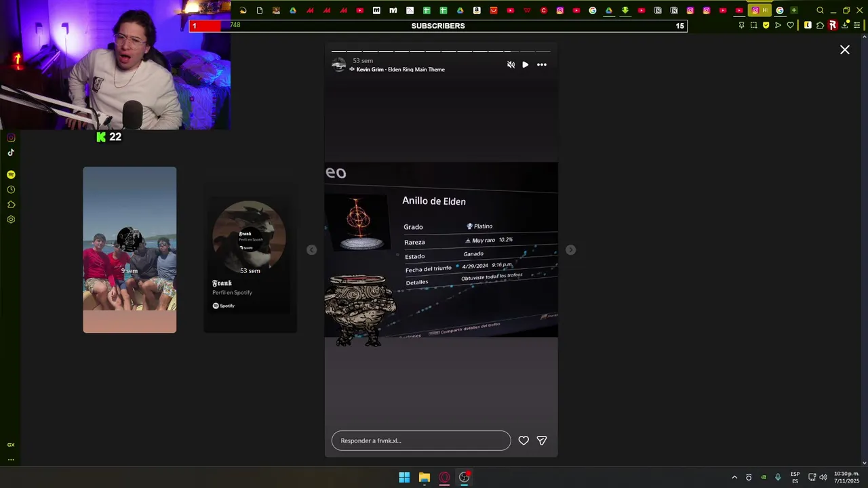Take a snapshot with the capture icon
Image resolution: width=868 pixels, height=488 pixels.
[753, 25]
